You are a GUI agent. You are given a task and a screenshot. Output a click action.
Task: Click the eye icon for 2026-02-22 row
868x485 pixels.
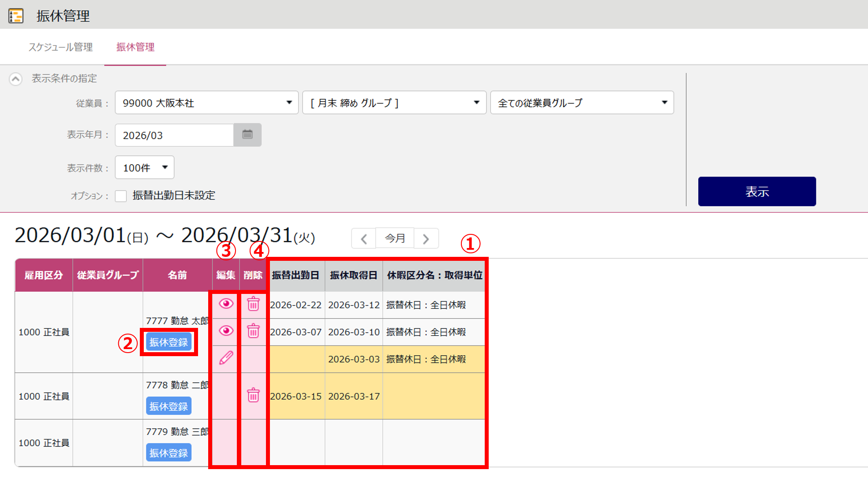pyautogui.click(x=226, y=304)
